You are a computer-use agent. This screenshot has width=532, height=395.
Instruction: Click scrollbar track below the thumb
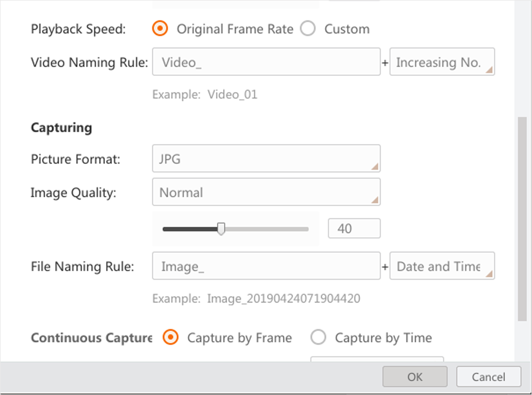[x=522, y=341]
